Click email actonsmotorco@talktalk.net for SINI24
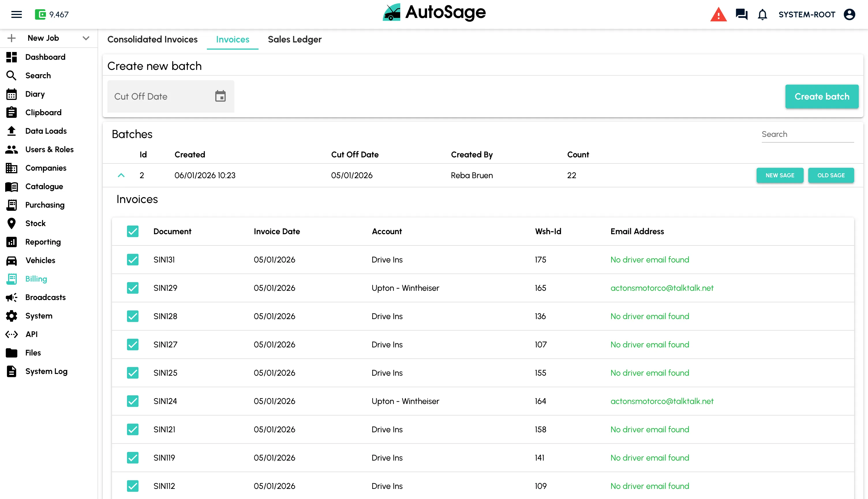 tap(662, 401)
